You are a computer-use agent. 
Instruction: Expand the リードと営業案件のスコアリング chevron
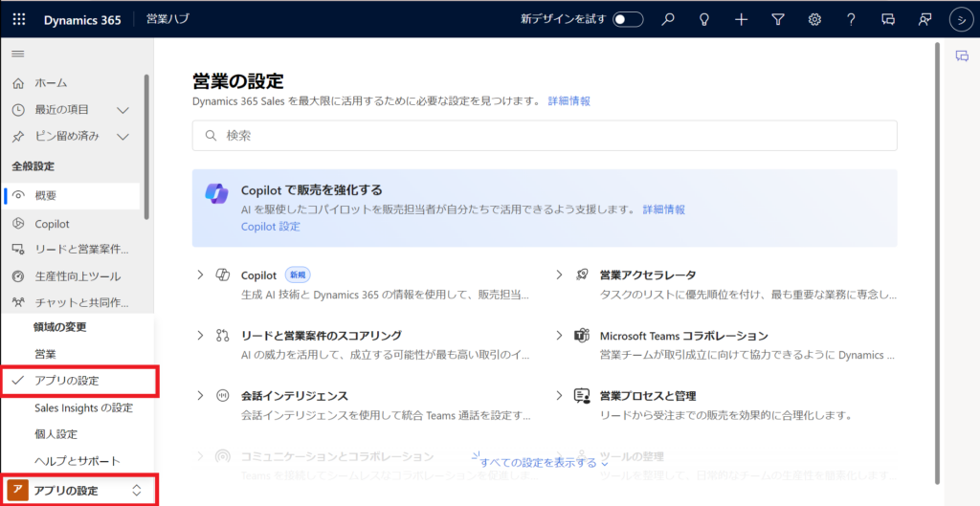200,336
